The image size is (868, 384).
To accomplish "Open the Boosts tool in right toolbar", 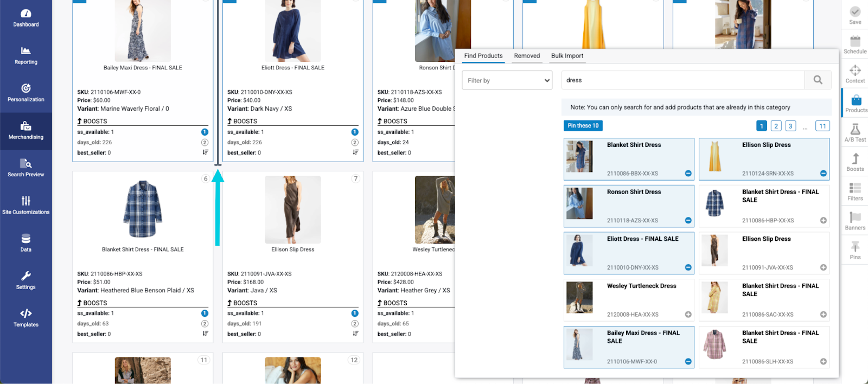I will tap(855, 162).
